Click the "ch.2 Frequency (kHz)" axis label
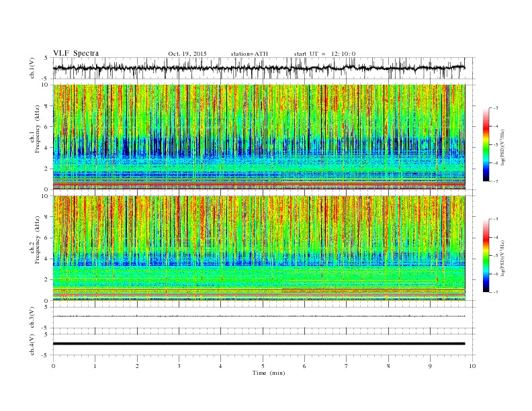532x411 pixels. coord(36,240)
